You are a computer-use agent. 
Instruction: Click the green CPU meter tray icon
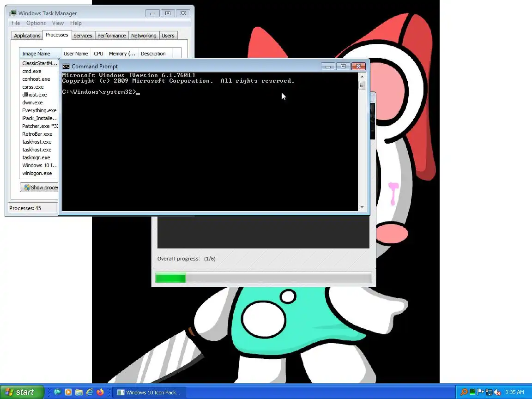point(472,392)
